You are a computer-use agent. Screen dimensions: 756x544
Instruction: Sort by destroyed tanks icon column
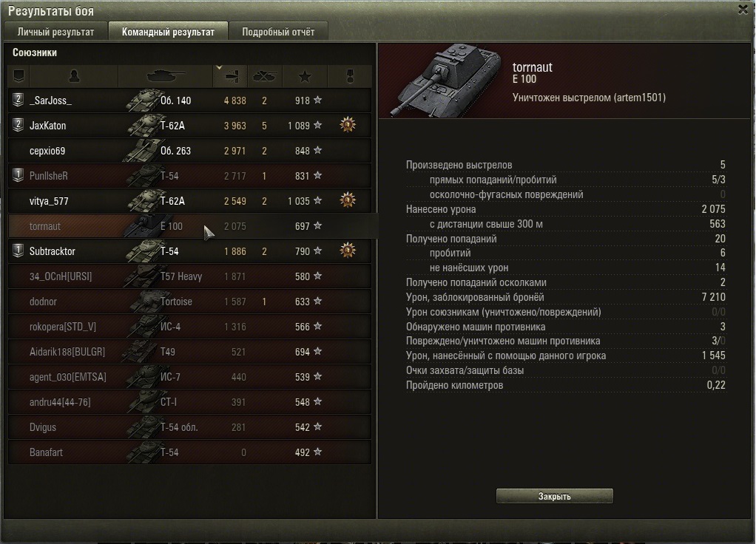coord(265,76)
